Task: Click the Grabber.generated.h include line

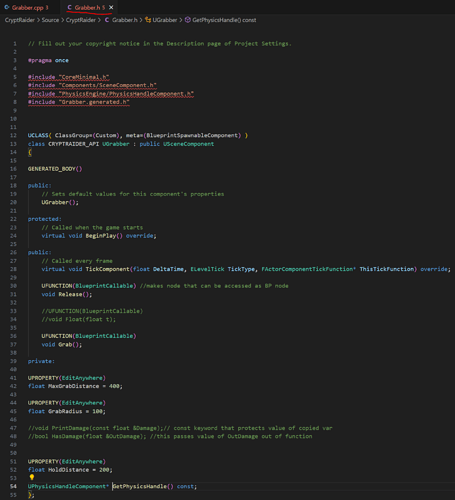Action: click(x=79, y=102)
